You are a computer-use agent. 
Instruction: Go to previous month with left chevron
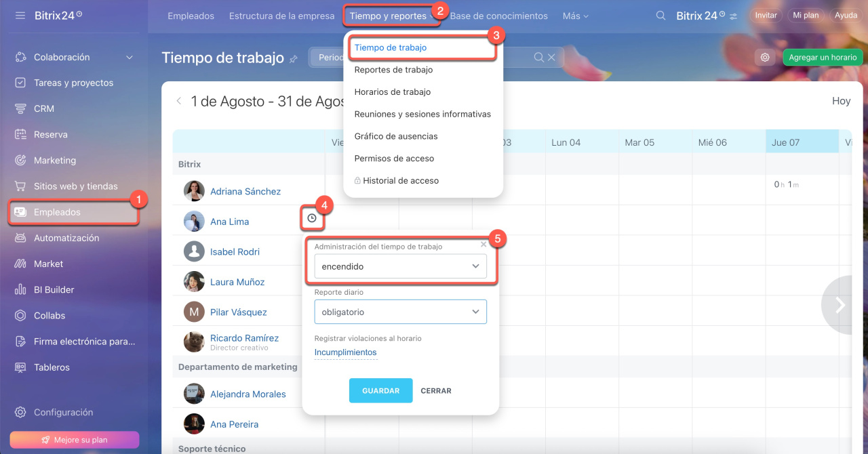[x=179, y=101]
